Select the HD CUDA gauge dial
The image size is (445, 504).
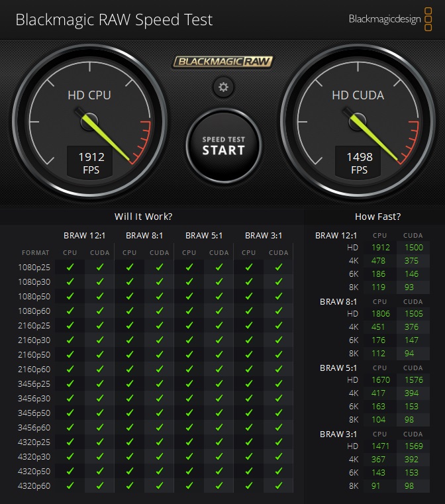(358, 121)
